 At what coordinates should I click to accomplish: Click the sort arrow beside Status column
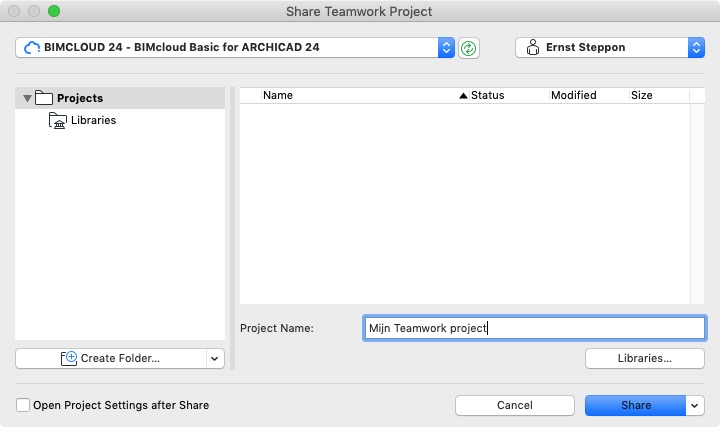click(x=463, y=96)
